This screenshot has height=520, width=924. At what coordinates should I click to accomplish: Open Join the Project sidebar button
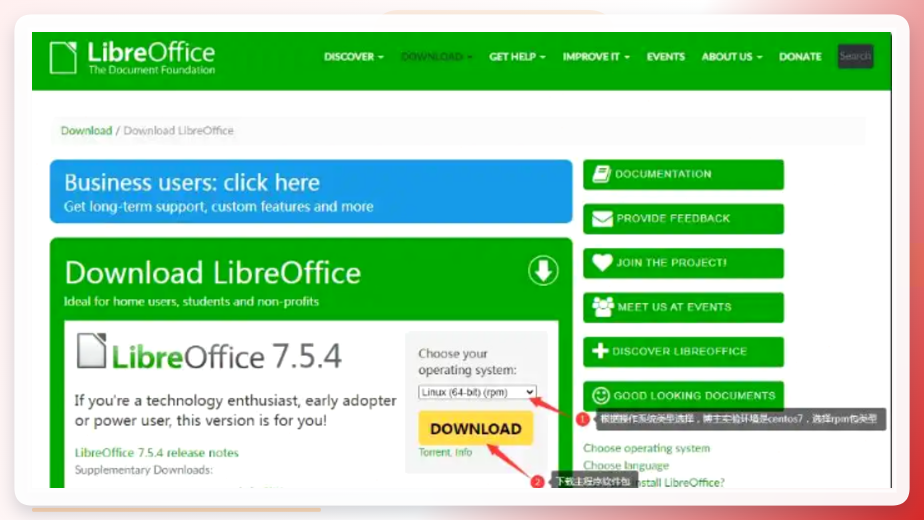click(x=684, y=263)
